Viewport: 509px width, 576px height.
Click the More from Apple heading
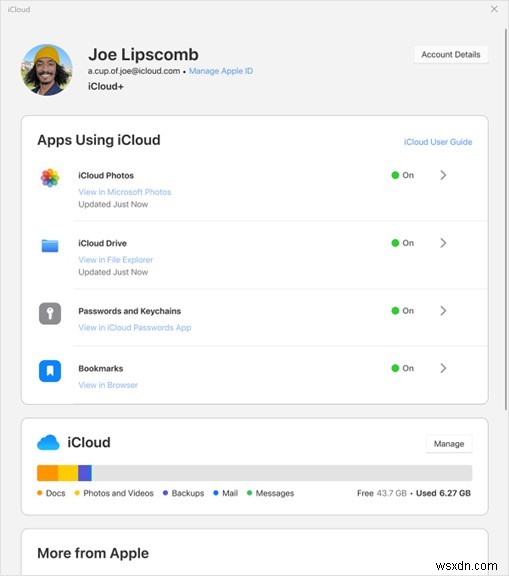[x=93, y=553]
